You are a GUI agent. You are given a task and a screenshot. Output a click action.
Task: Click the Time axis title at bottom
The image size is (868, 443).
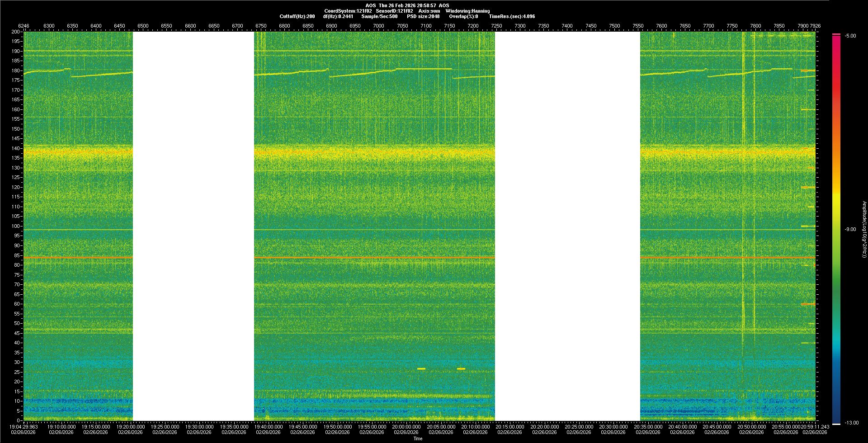(x=418, y=438)
